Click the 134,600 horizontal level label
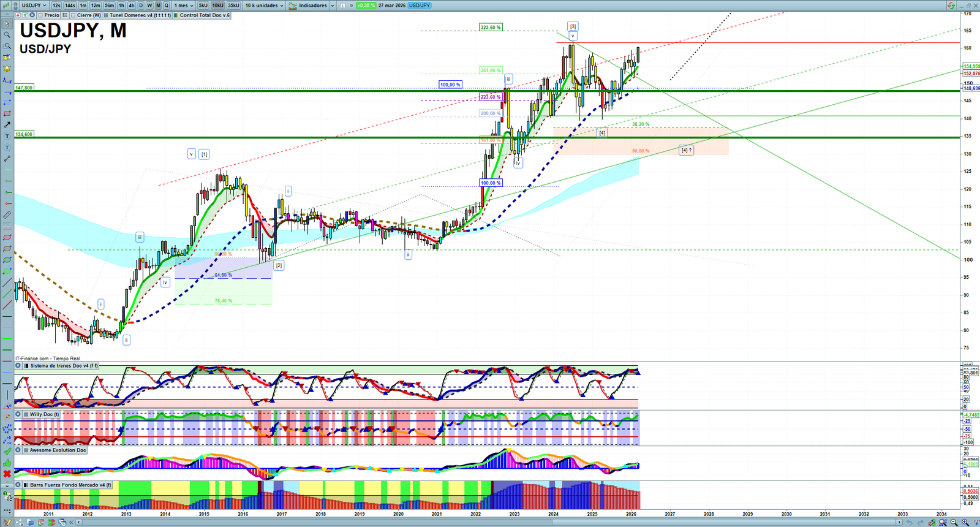The height and width of the screenshot is (527, 980). (x=24, y=134)
